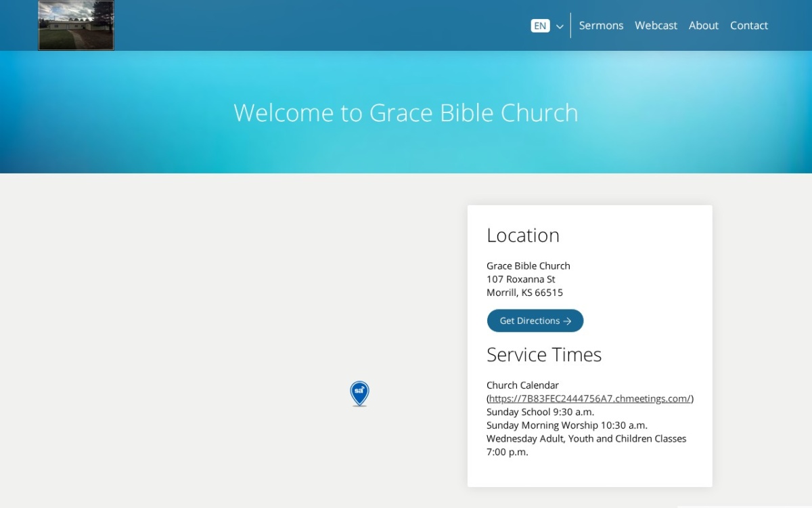
Task: Click the Grace Bible Church name in Location card
Action: pos(528,266)
